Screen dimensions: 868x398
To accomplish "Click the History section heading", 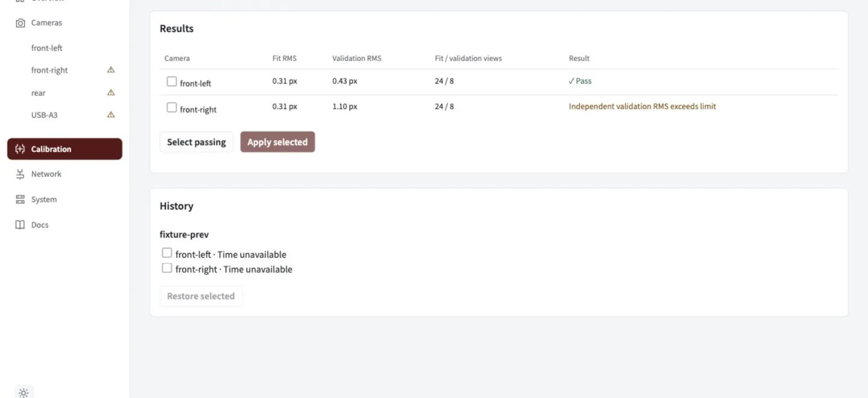I will [x=177, y=206].
